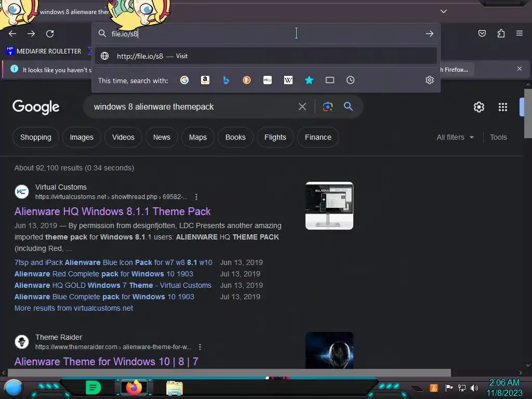Select the News filter chip
The image size is (532, 399).
point(162,137)
